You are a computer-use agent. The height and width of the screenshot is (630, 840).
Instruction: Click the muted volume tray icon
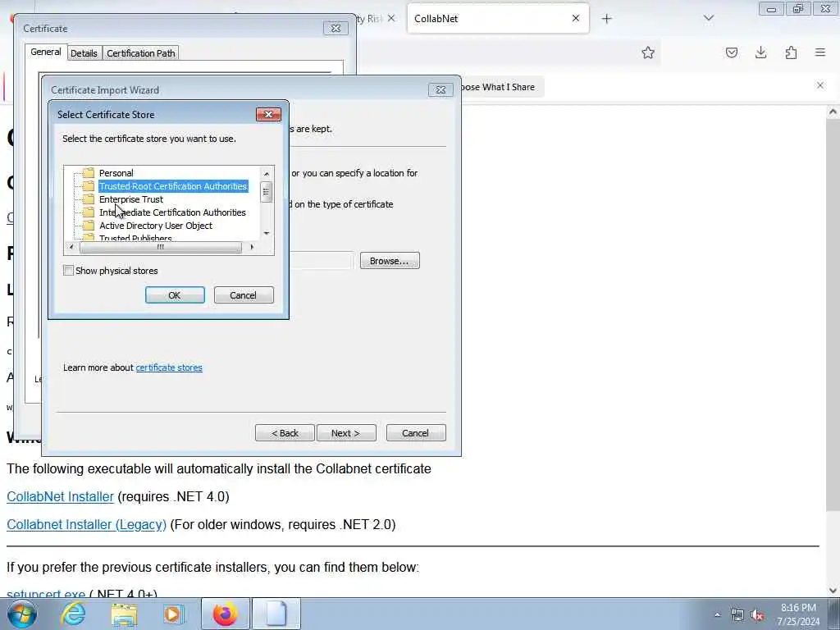click(x=757, y=614)
